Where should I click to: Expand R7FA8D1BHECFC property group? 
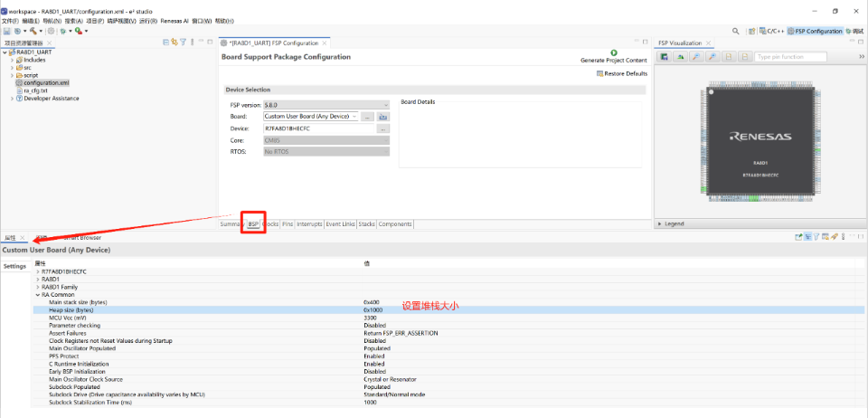tap(38, 271)
